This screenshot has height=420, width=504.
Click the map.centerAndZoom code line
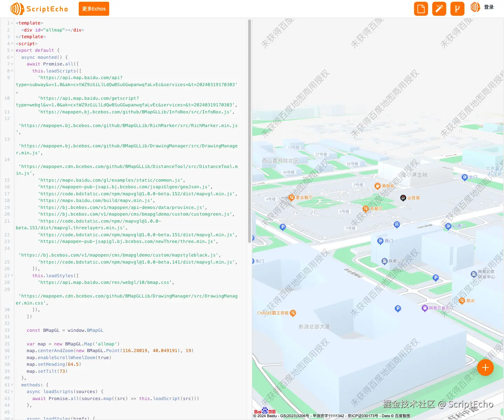(110, 351)
